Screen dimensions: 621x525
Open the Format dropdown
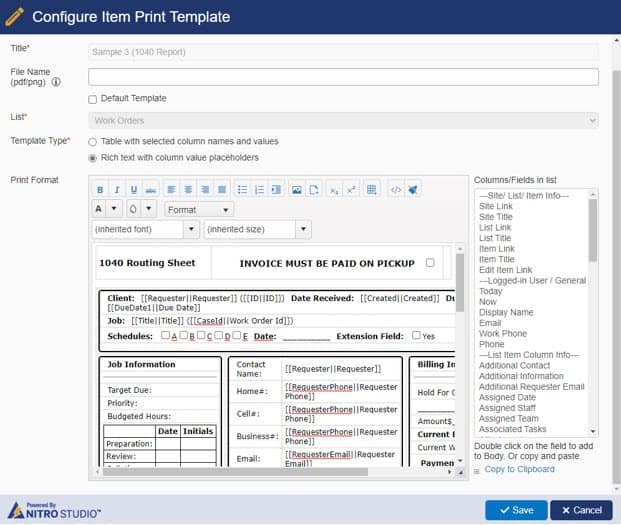(x=199, y=210)
